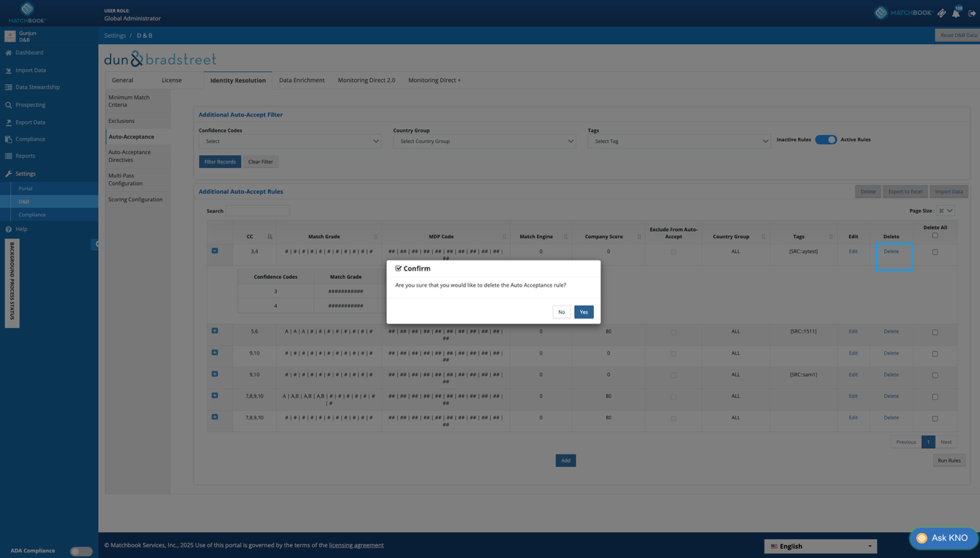980x558 pixels.
Task: Click the Import Data sidebar icon
Action: tap(9, 70)
